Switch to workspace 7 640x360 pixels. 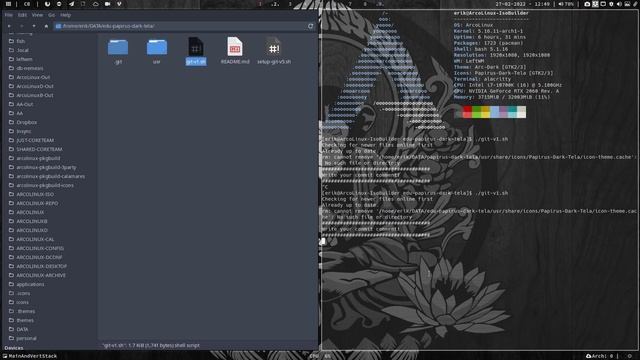(350, 4)
